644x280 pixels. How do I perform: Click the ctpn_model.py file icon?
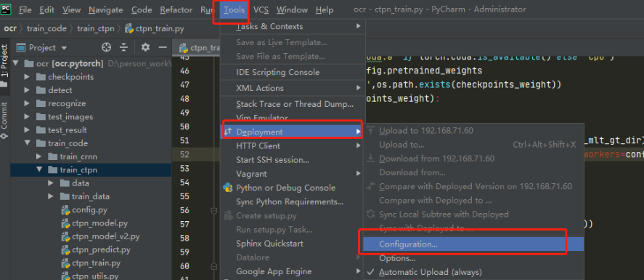click(x=65, y=223)
